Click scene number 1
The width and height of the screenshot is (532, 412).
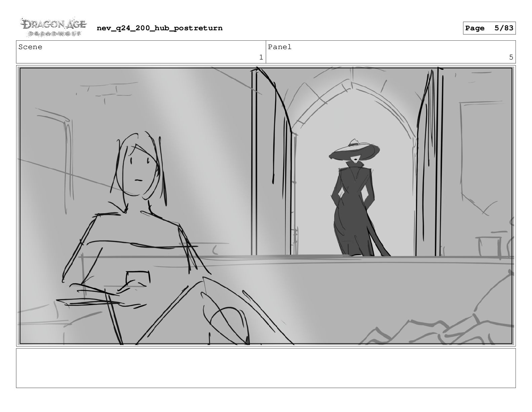[261, 58]
